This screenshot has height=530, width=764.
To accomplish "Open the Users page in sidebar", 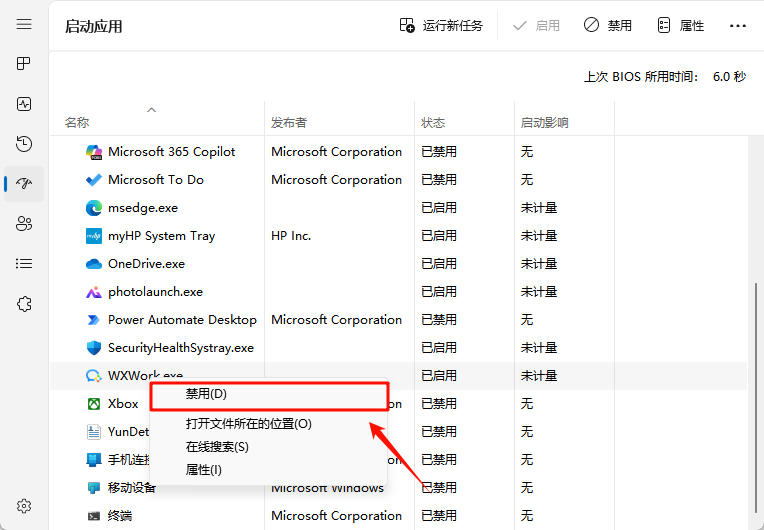I will (24, 224).
